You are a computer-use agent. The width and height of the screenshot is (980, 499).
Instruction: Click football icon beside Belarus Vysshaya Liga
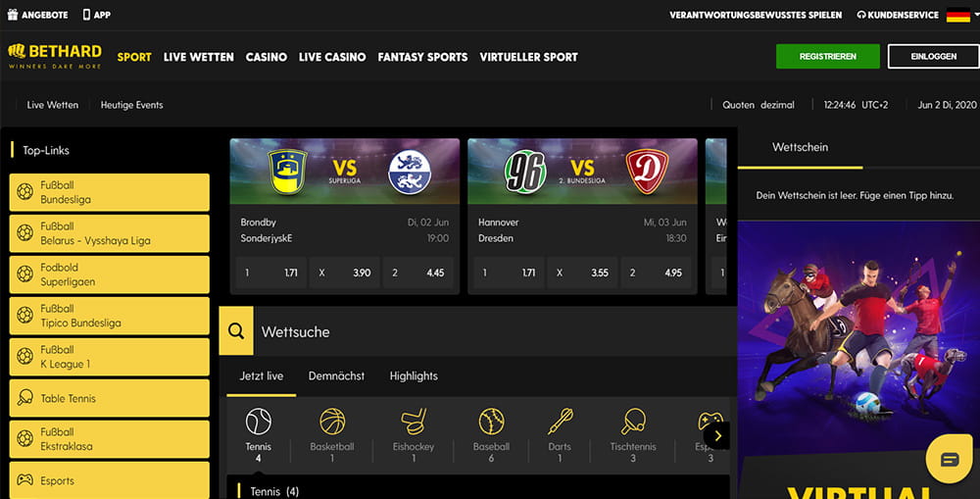point(25,232)
